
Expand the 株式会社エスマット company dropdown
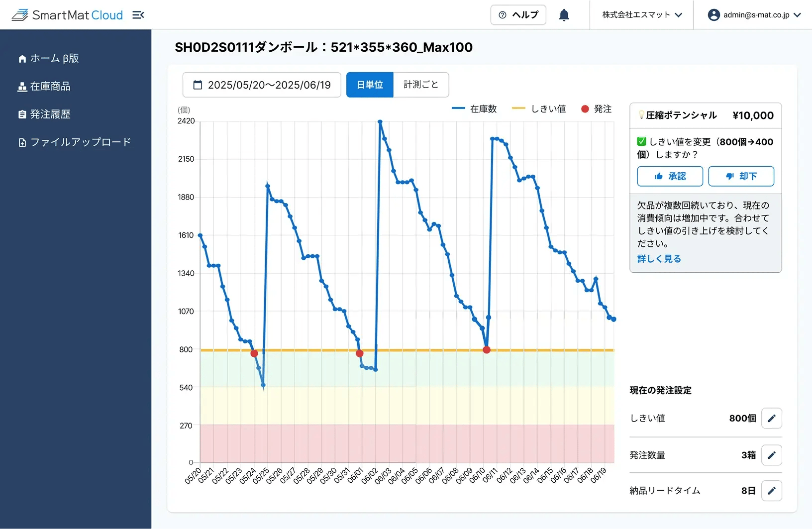point(642,14)
